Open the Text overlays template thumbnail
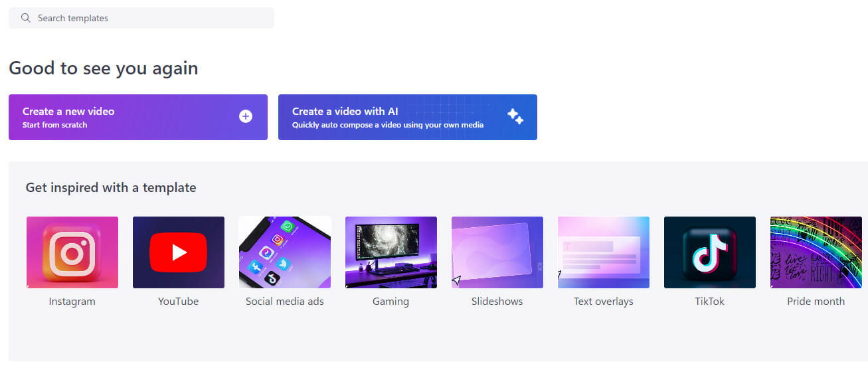 [604, 252]
